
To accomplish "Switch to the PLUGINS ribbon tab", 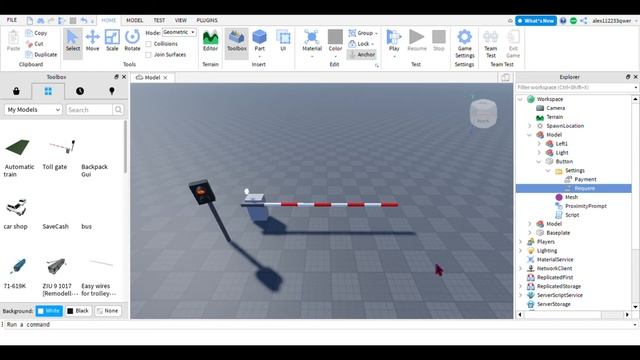I will click(207, 20).
